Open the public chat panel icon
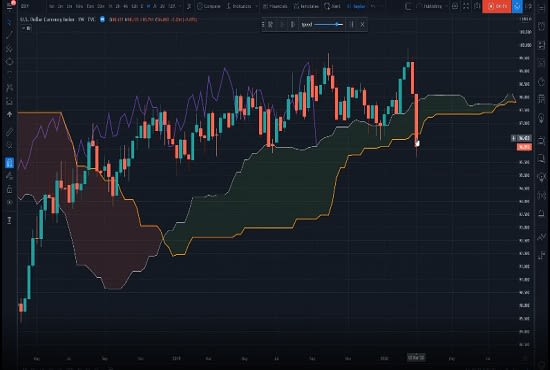Viewport: 550px width, 370px height. tap(541, 141)
